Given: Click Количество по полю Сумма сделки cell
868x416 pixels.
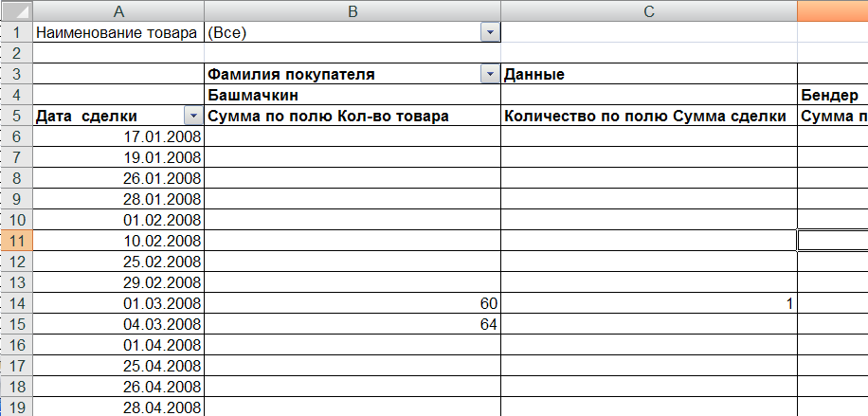Looking at the screenshot, I should click(x=649, y=116).
